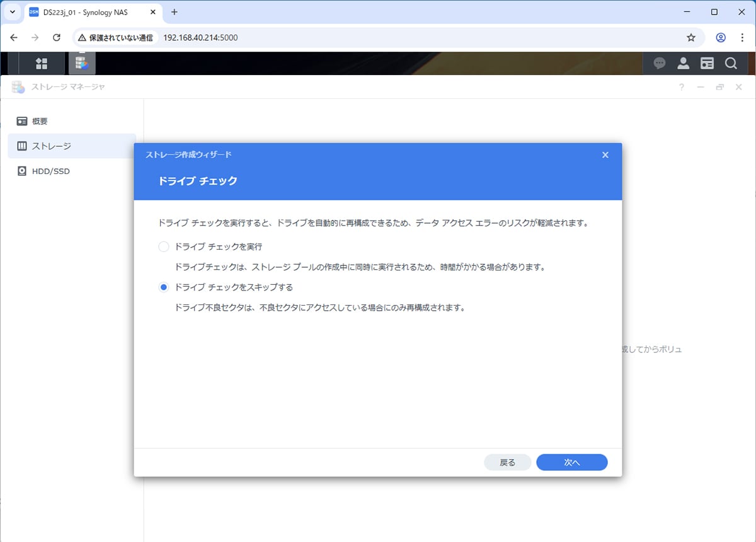Image resolution: width=756 pixels, height=542 pixels.
Task: Click 保護されていない通信 security warning chip
Action: pyautogui.click(x=115, y=38)
